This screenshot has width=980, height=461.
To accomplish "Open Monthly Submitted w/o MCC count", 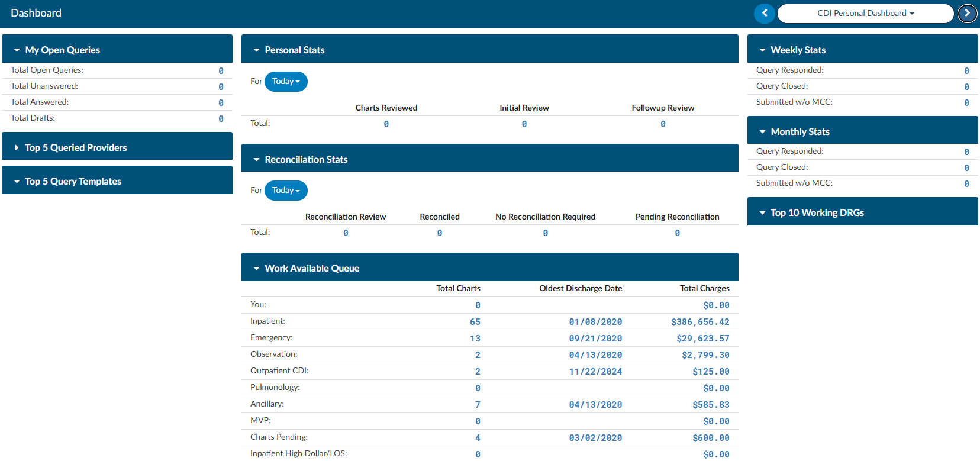I will 966,183.
